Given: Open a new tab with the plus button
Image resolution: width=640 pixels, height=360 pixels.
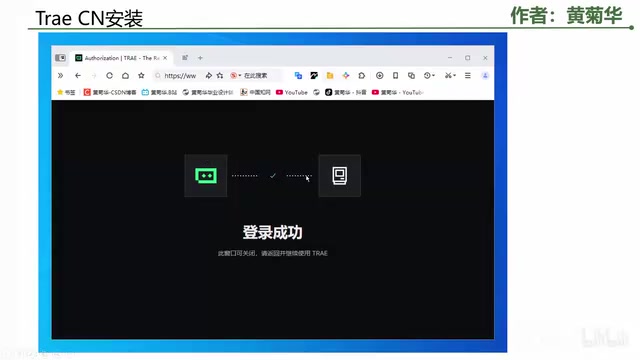Looking at the screenshot, I should click(200, 58).
